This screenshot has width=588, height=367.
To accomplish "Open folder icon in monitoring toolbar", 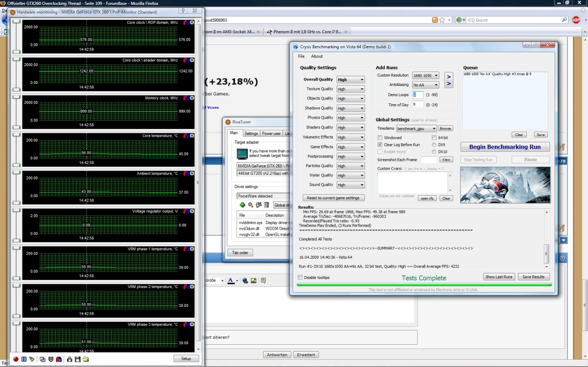I will (86, 359).
